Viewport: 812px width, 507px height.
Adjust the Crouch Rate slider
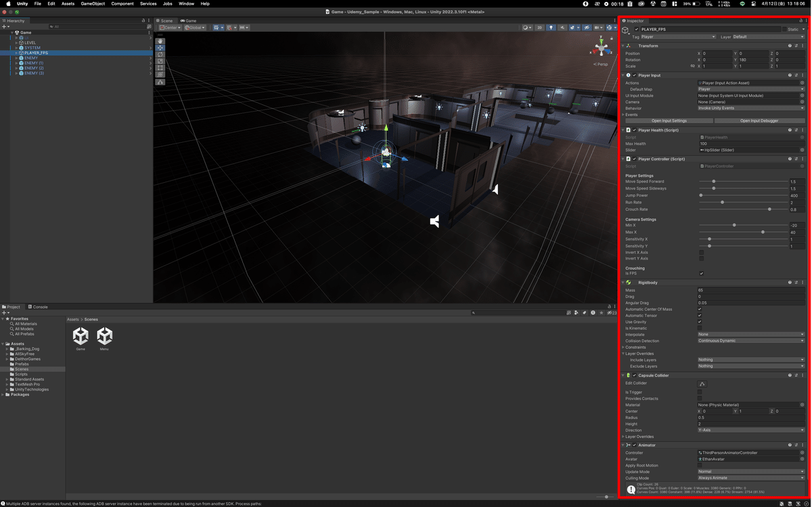coord(743,209)
